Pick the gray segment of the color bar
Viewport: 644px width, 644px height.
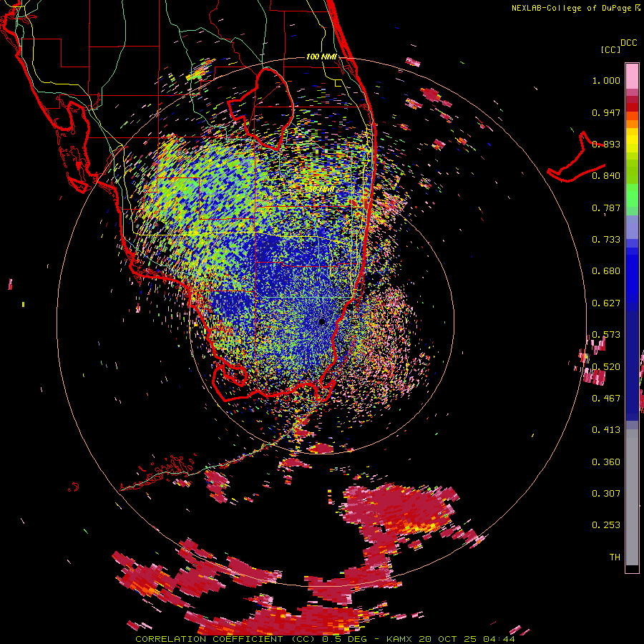coord(632,497)
